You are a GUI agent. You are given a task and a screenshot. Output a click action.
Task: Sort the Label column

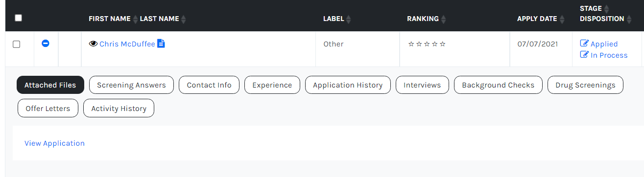(x=349, y=19)
